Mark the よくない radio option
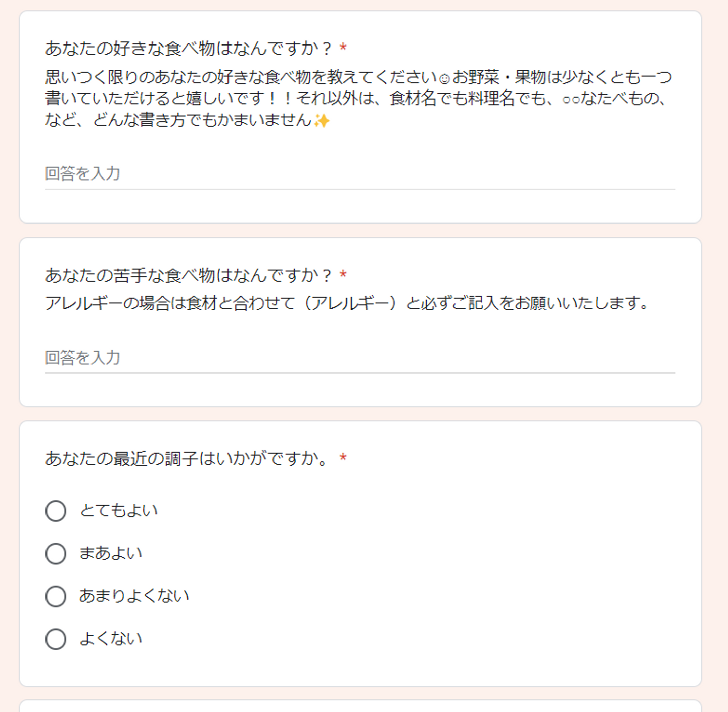 [56, 639]
